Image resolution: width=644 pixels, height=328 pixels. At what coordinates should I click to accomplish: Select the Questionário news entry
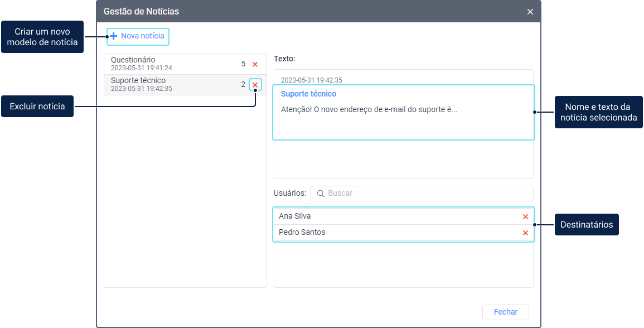pyautogui.click(x=167, y=64)
